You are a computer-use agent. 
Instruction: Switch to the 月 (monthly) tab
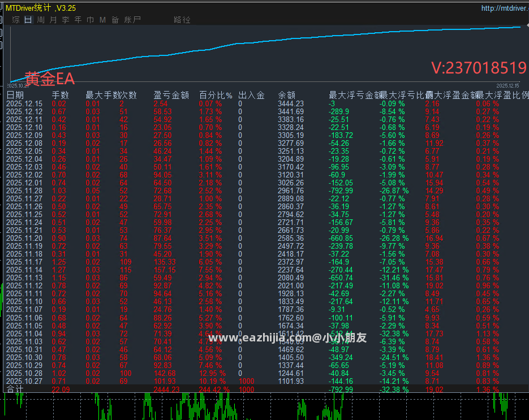click(x=53, y=20)
